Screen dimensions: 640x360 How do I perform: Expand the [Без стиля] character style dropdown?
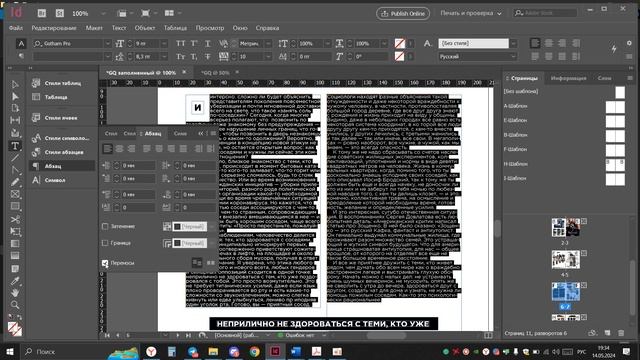(513, 43)
